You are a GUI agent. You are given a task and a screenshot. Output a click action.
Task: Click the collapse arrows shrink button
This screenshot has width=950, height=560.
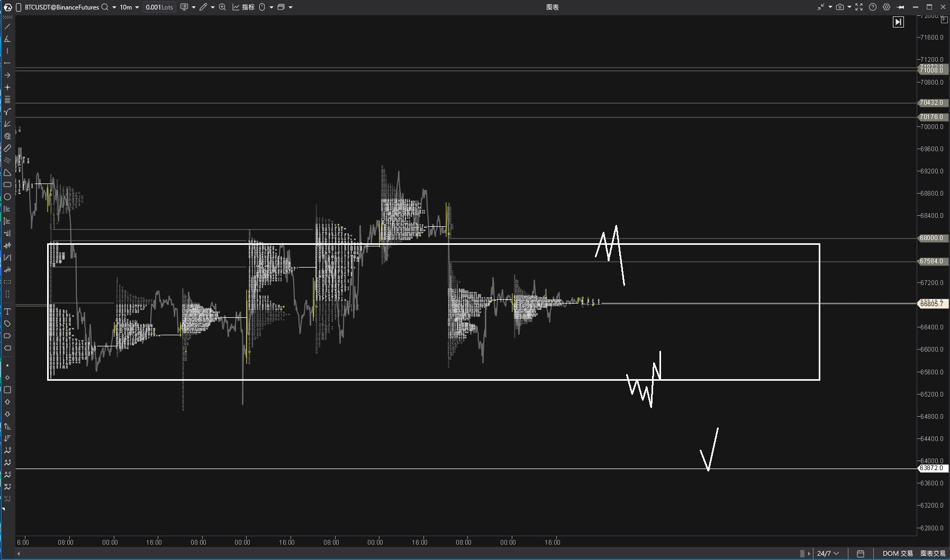pos(821,7)
